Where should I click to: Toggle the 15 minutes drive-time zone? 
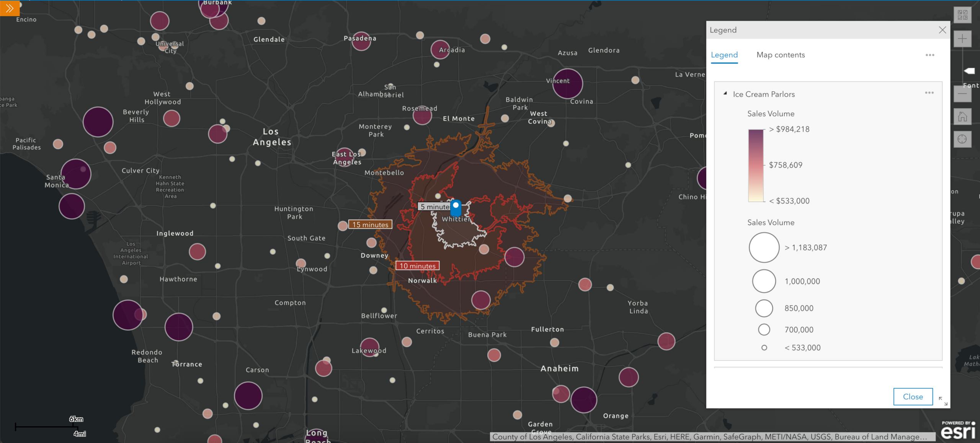[x=369, y=224]
